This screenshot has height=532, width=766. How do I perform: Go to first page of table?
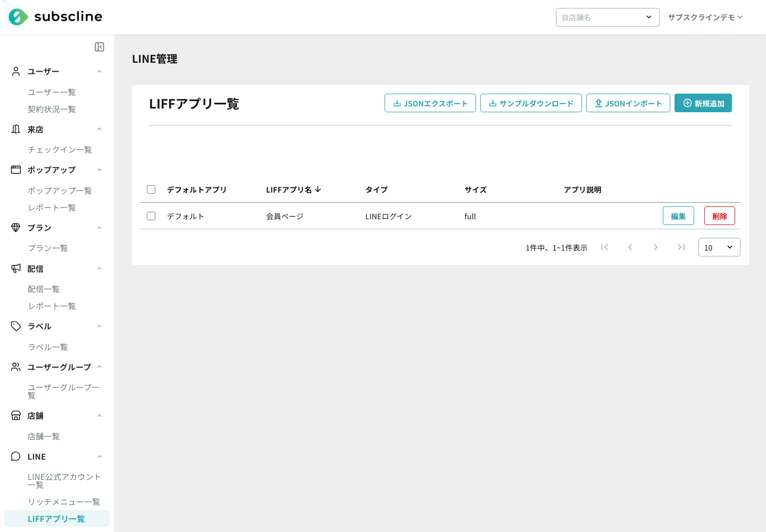tap(604, 247)
